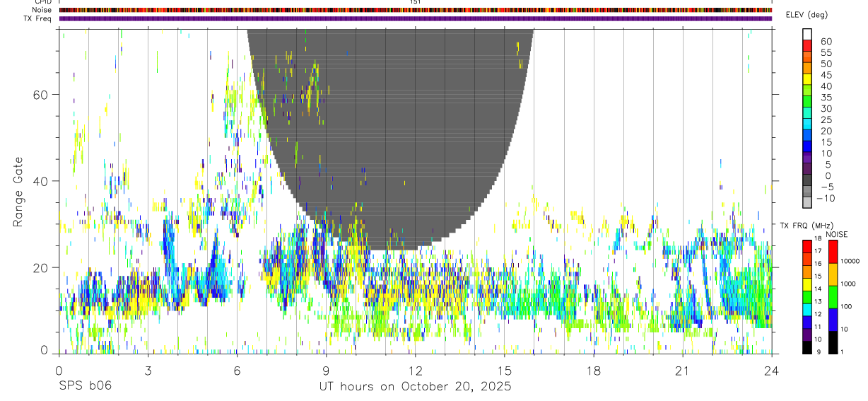Click the x-axis tick label 21

coord(683,371)
